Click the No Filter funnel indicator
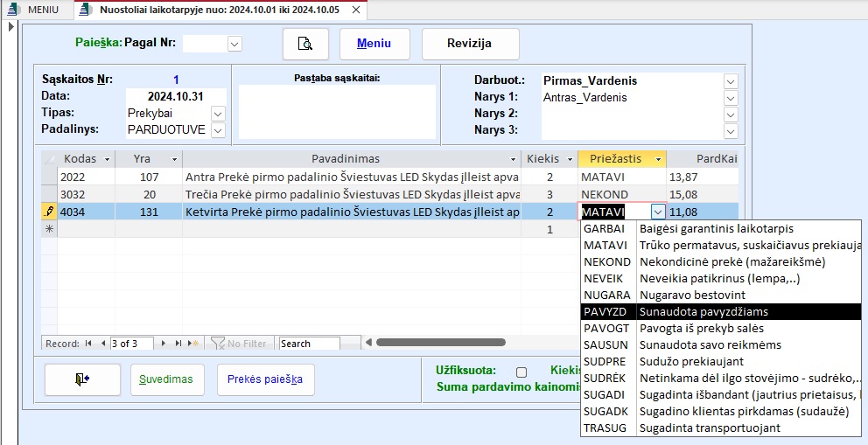The height and width of the screenshot is (445, 868). [x=241, y=344]
